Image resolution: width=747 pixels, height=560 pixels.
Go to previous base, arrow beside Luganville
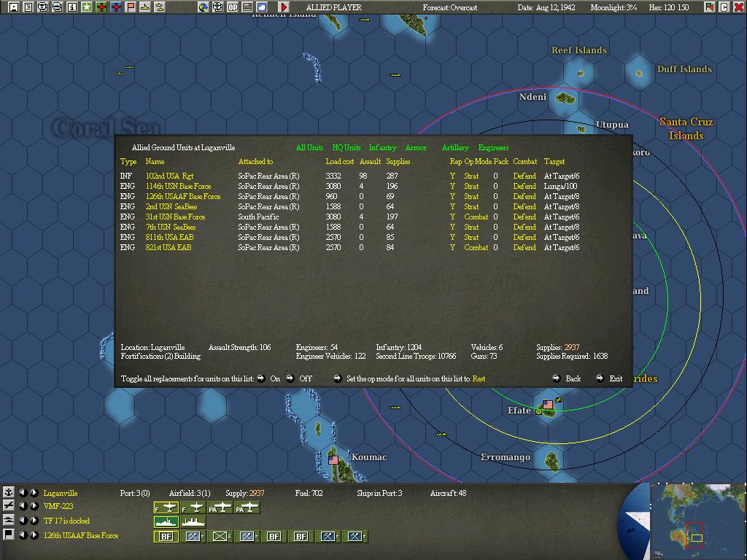23,492
